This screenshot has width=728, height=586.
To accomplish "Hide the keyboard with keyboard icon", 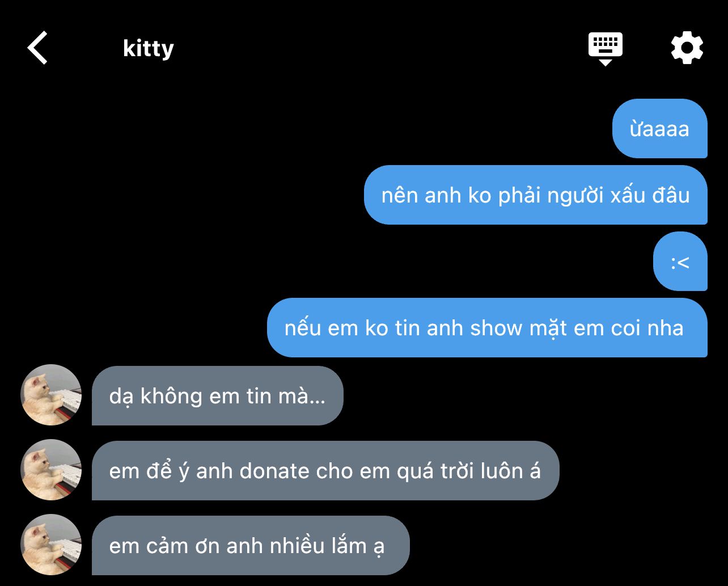I will click(x=606, y=49).
